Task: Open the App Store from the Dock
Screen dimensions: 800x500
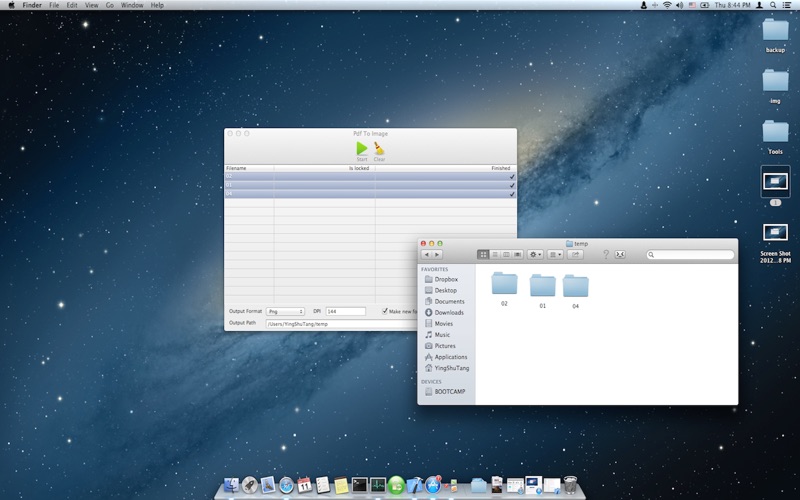Action: (433, 486)
